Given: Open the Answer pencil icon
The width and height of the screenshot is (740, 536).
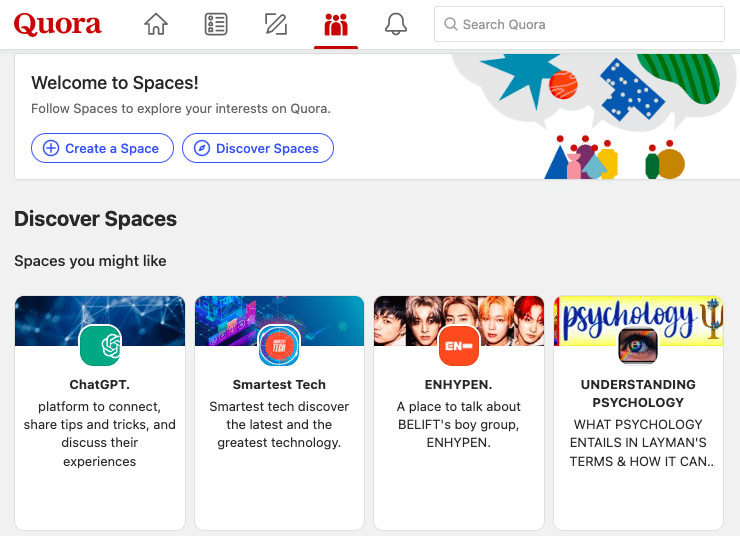Looking at the screenshot, I should pos(276,24).
